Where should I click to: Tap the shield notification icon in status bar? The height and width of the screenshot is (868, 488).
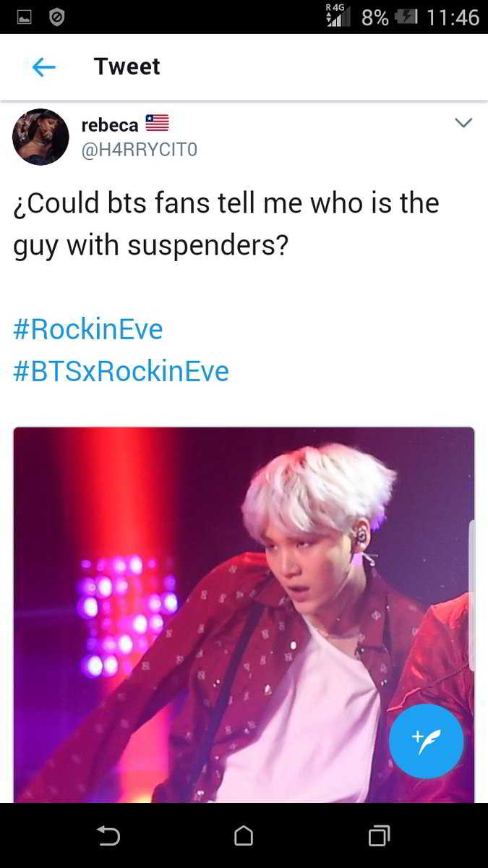click(x=57, y=17)
